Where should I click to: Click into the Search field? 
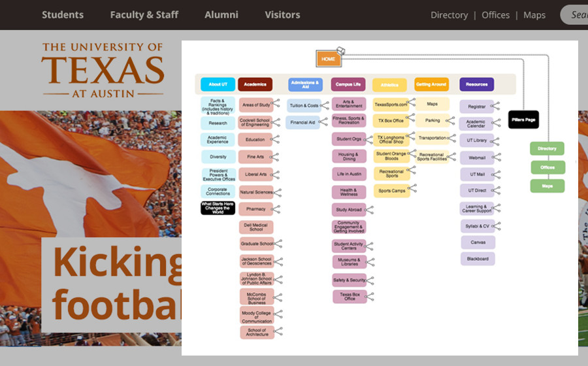(x=574, y=14)
